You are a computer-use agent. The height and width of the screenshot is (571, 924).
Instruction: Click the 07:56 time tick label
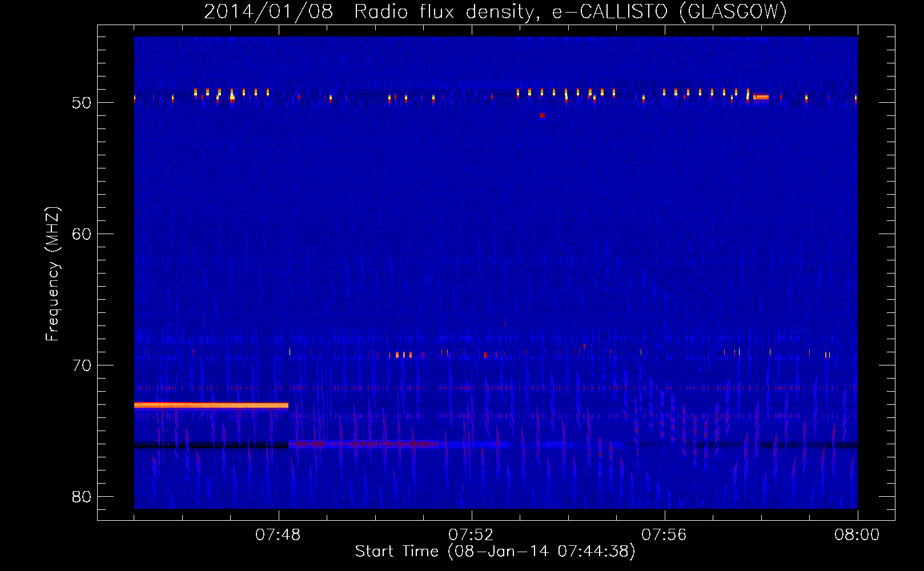(x=664, y=534)
